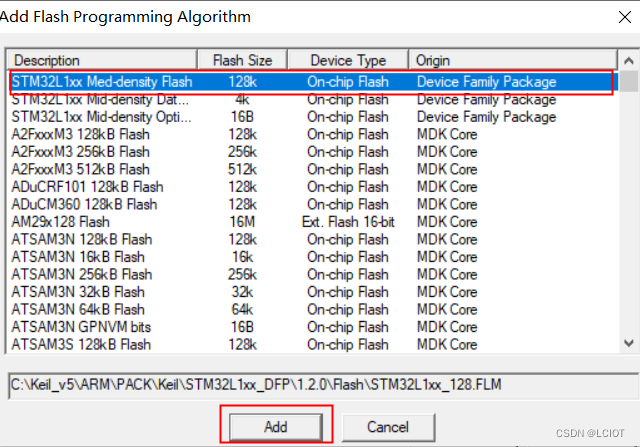Viewport: 640px width, 447px height.
Task: Click On-chip Flash in ATSAM3N GPNVM bits row
Action: (348, 328)
